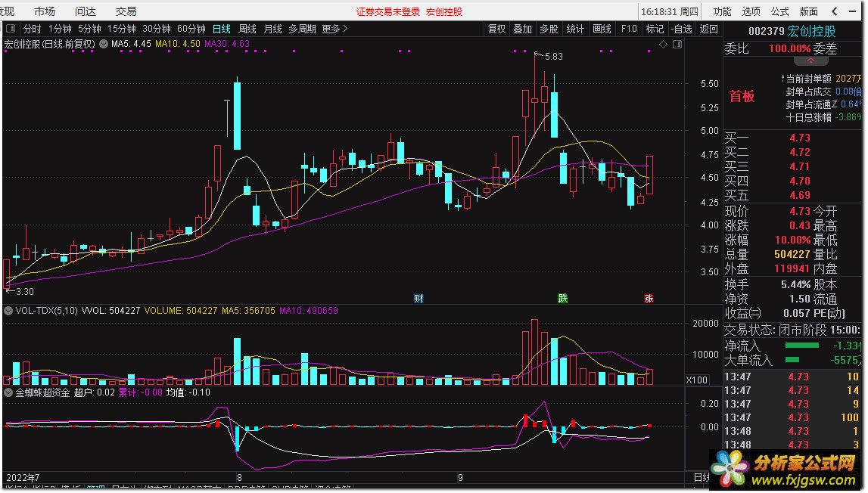Click the X100 volume scale label
868x493 pixels.
pyautogui.click(x=697, y=380)
